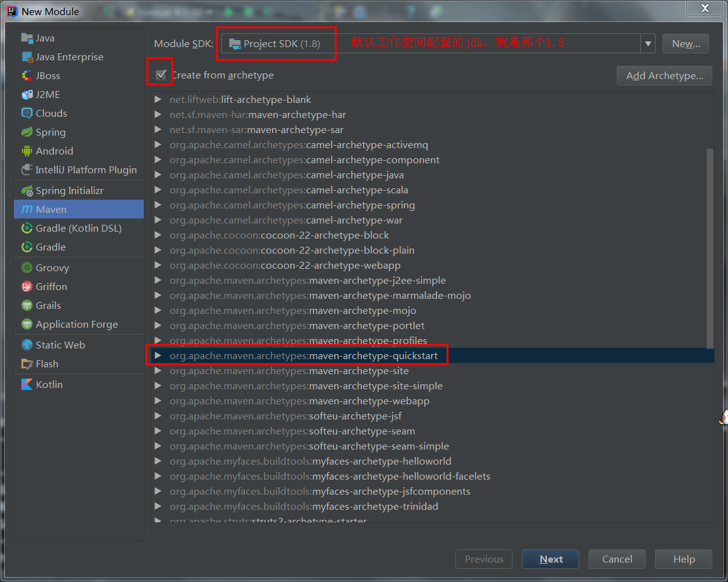The width and height of the screenshot is (728, 582).
Task: Click the Static Web globe icon
Action: 27,345
